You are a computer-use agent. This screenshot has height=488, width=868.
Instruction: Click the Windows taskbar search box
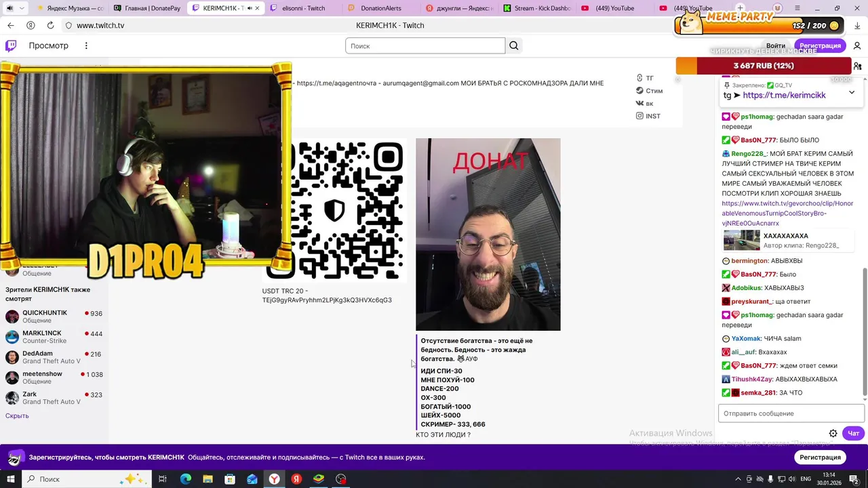[87, 479]
